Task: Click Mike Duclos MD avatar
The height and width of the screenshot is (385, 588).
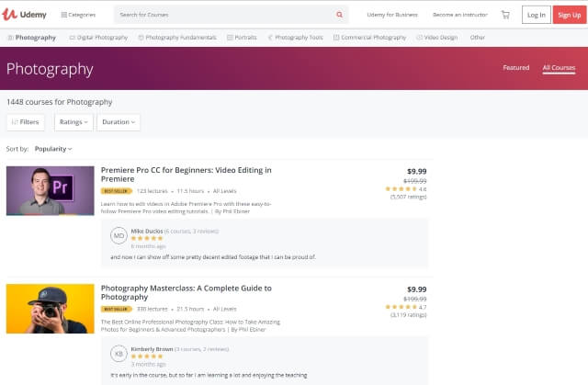Action: click(x=119, y=236)
